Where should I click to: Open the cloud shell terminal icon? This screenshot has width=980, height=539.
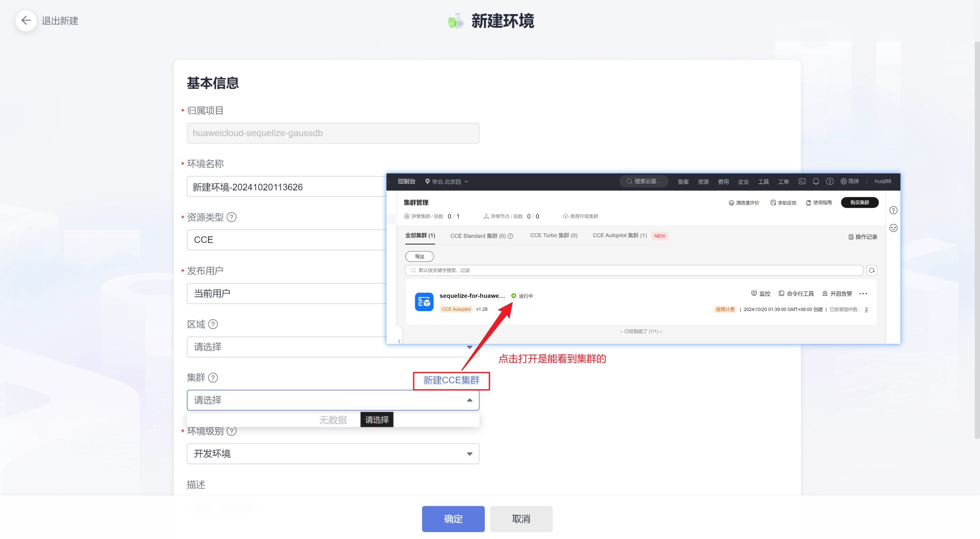[802, 181]
